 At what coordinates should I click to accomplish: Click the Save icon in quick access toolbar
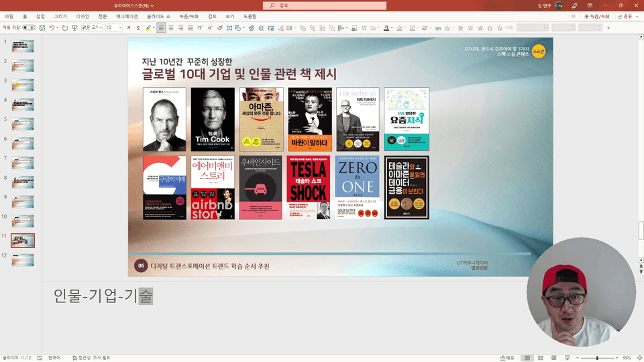click(x=42, y=28)
